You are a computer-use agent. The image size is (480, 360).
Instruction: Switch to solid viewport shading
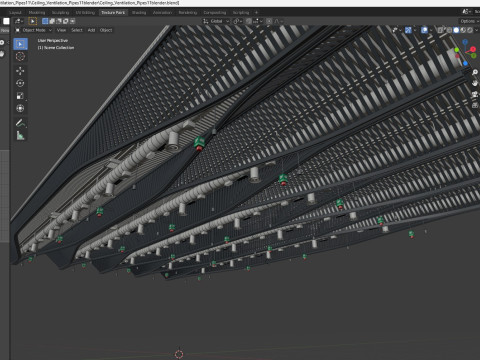click(x=456, y=30)
